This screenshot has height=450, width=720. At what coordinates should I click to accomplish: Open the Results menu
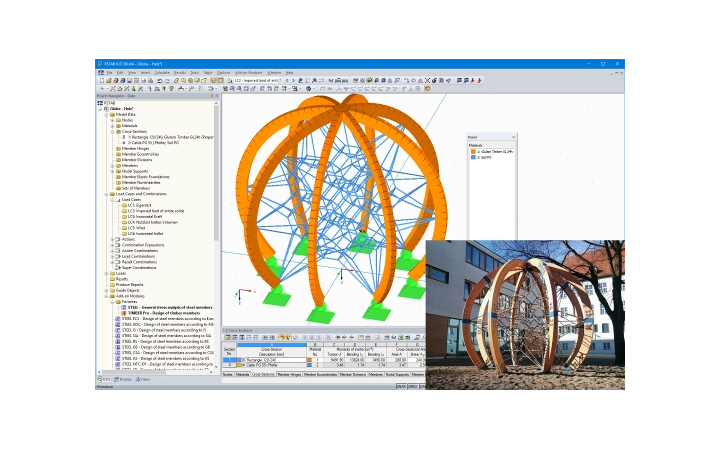tap(180, 73)
